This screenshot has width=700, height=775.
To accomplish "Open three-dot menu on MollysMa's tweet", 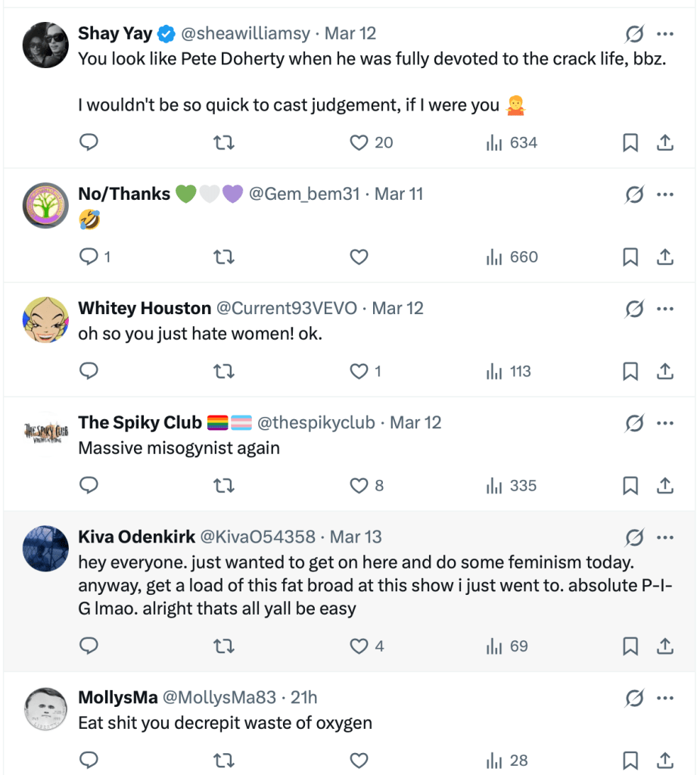I will [665, 698].
